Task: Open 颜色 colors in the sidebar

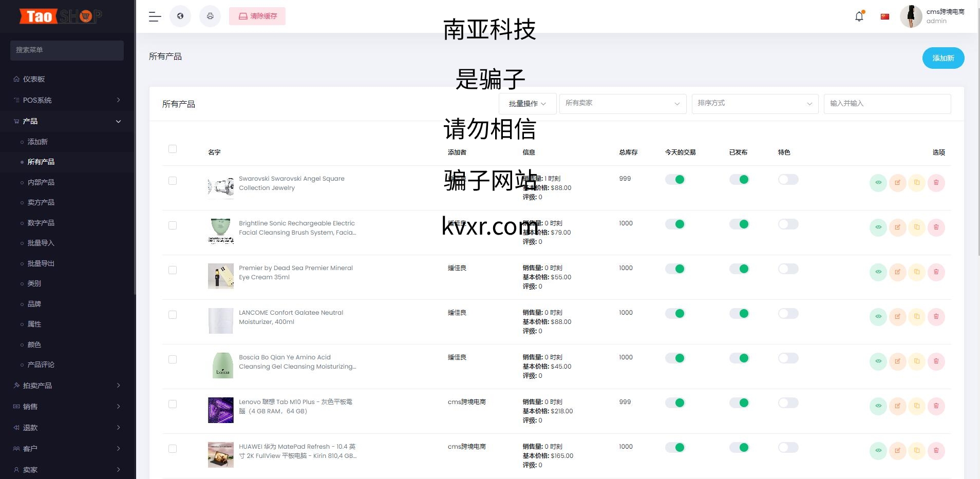Action: point(67,344)
